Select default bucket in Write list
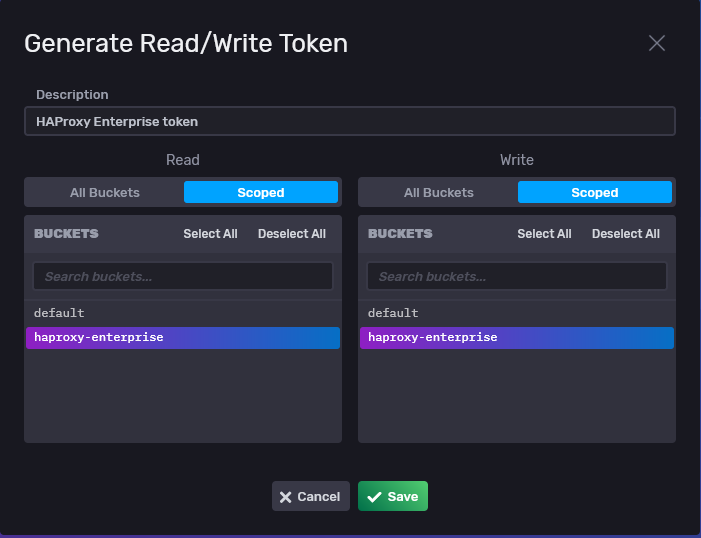701x538 pixels. coord(394,313)
